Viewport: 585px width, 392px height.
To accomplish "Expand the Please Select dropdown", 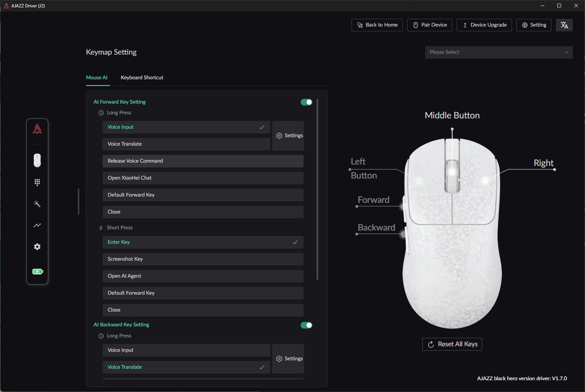I will [499, 52].
